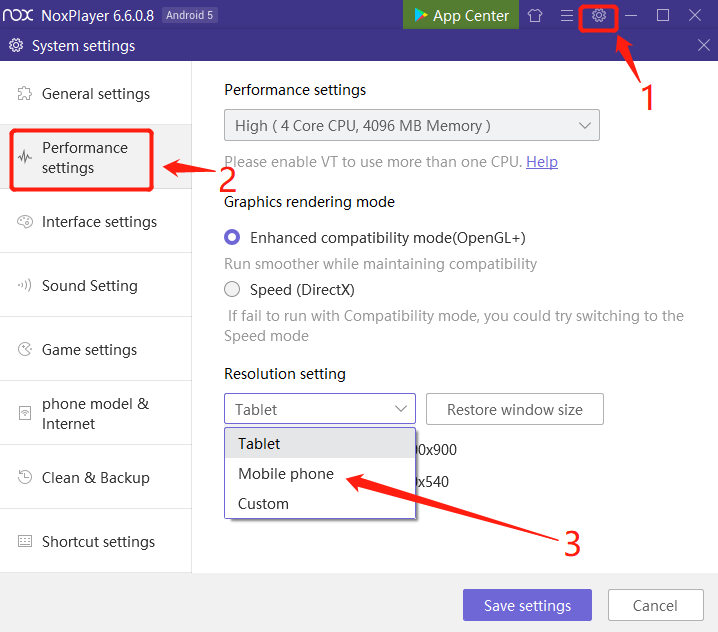Expand the Performance settings High dropdown

click(x=411, y=126)
